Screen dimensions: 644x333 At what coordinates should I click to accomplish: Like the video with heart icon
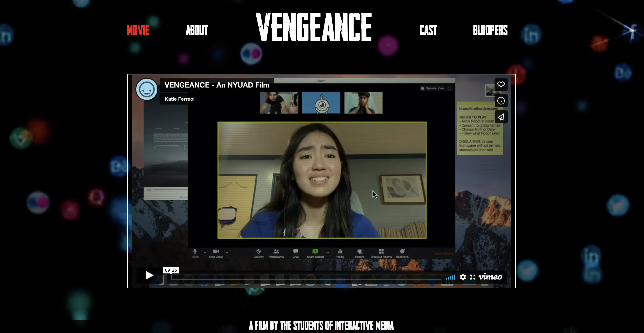click(501, 85)
